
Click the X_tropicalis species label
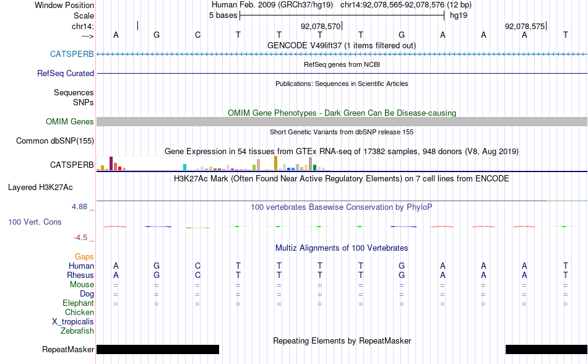point(73,322)
